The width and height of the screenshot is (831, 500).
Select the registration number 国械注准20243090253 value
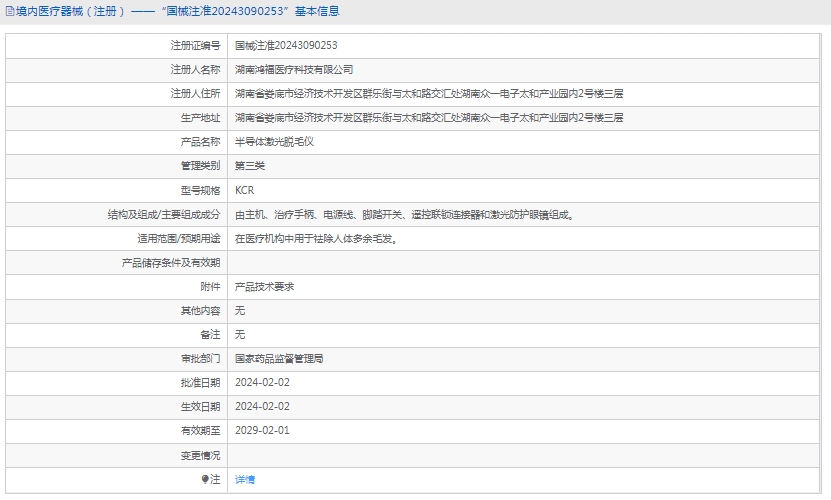[285, 46]
